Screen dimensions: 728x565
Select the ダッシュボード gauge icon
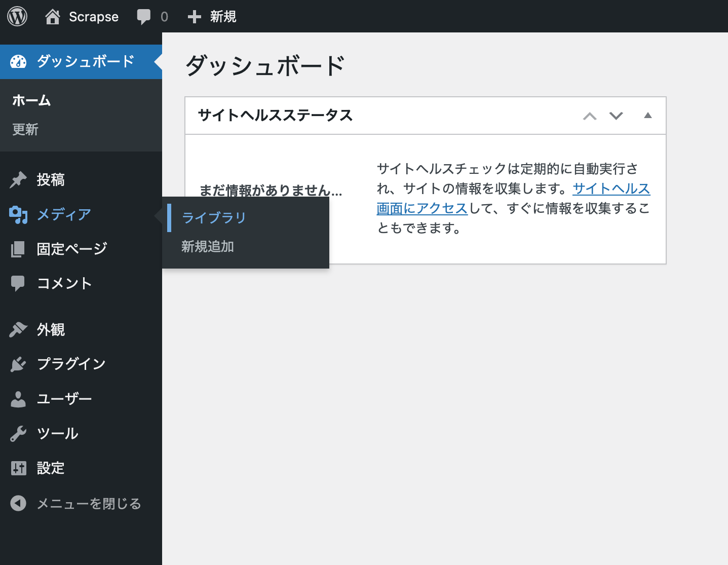tap(19, 61)
